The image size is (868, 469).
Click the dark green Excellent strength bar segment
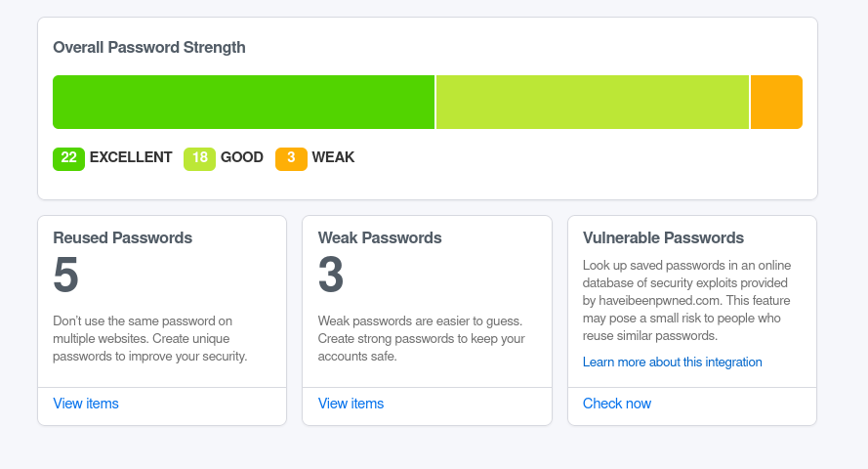tap(243, 102)
